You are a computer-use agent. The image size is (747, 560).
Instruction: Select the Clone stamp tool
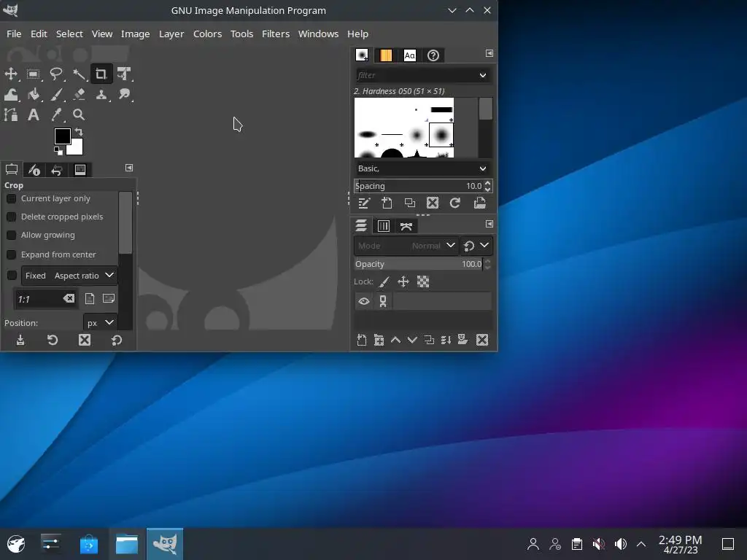pos(101,94)
